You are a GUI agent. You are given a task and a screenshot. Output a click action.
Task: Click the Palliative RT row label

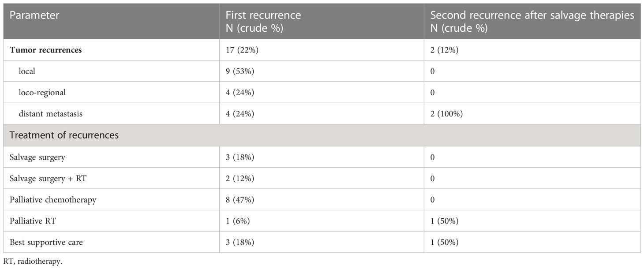click(33, 221)
